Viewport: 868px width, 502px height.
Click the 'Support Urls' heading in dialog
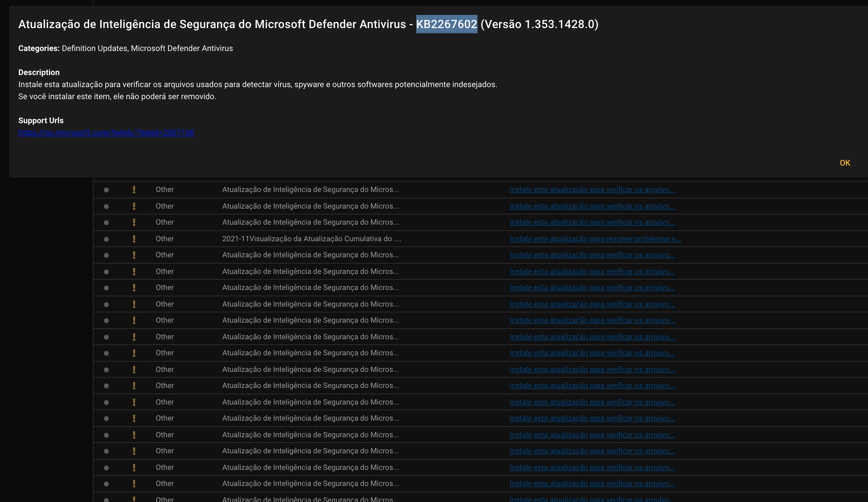(x=41, y=121)
